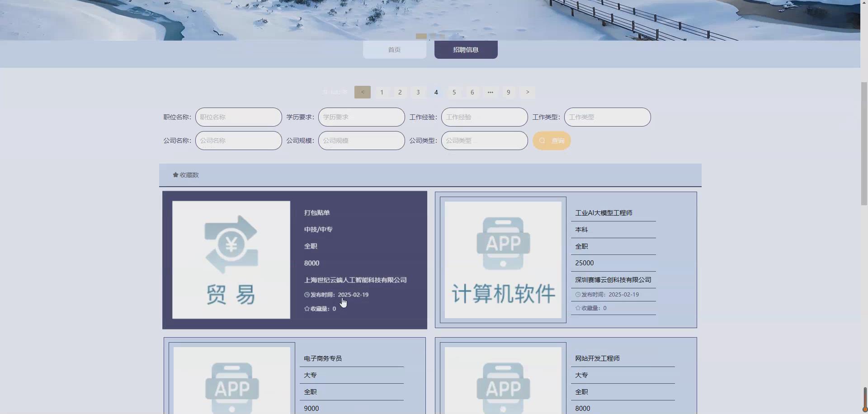Open the next page with the > arrow
The width and height of the screenshot is (868, 414).
(527, 92)
